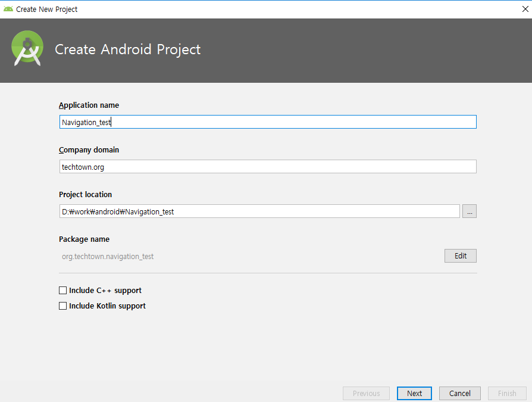Click the Project location path field
The image size is (532, 402).
click(x=259, y=211)
